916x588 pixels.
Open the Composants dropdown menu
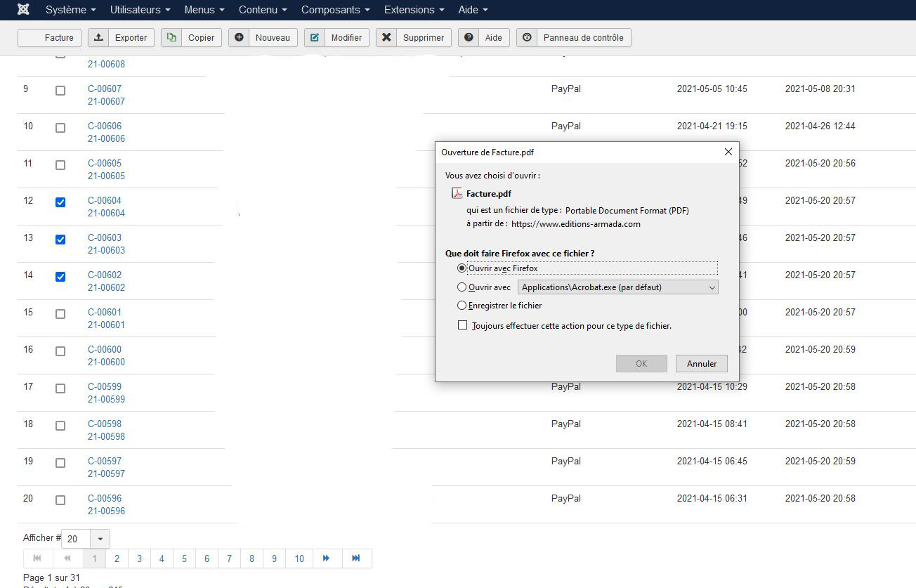click(x=336, y=10)
